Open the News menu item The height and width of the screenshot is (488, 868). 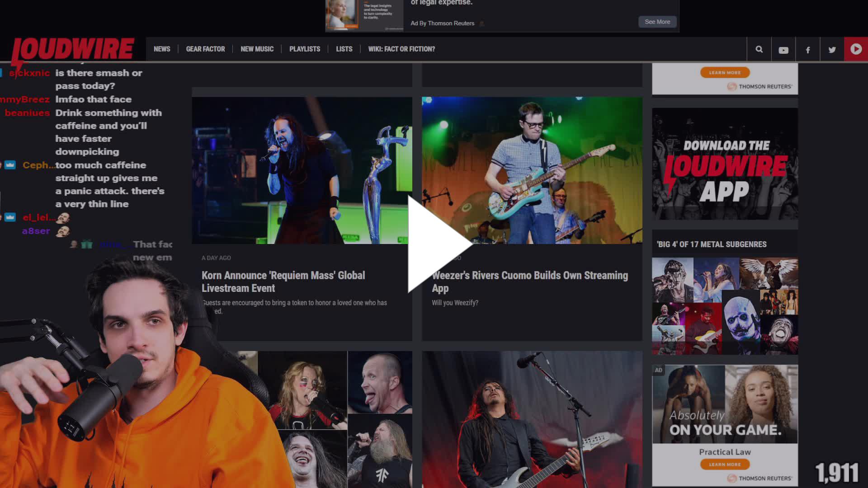tap(162, 49)
